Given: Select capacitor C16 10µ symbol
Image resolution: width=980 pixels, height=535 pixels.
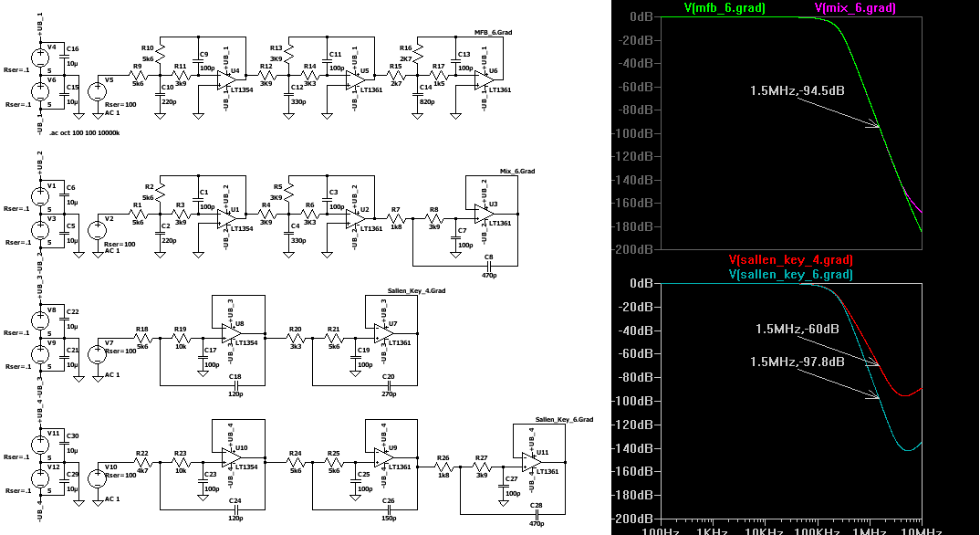Looking at the screenshot, I should click(65, 57).
